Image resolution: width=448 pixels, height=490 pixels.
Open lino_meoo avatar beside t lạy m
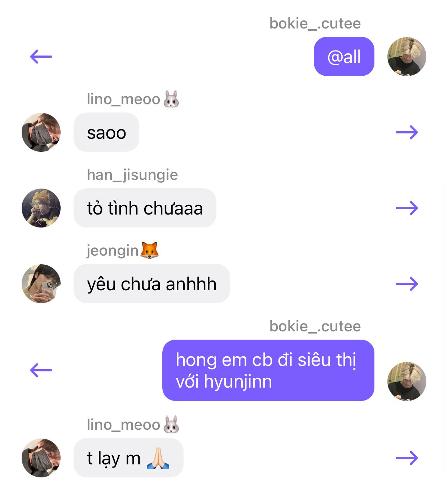(41, 458)
